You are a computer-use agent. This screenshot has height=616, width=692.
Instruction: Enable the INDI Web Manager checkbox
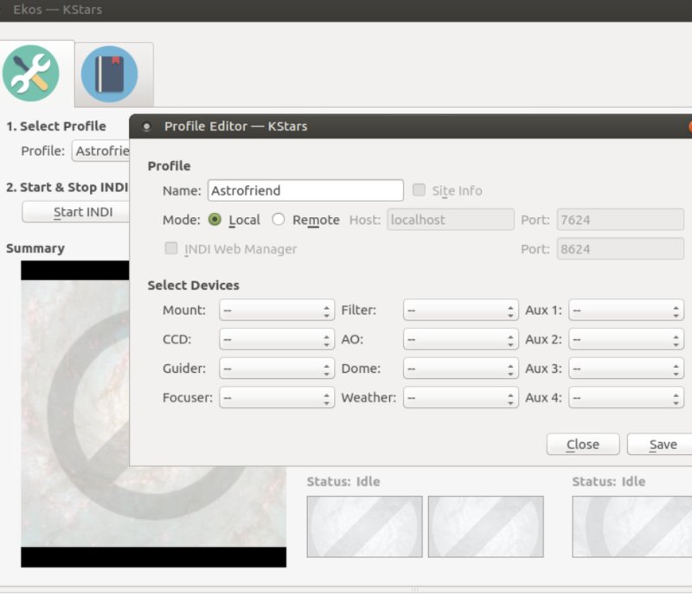pyautogui.click(x=171, y=249)
